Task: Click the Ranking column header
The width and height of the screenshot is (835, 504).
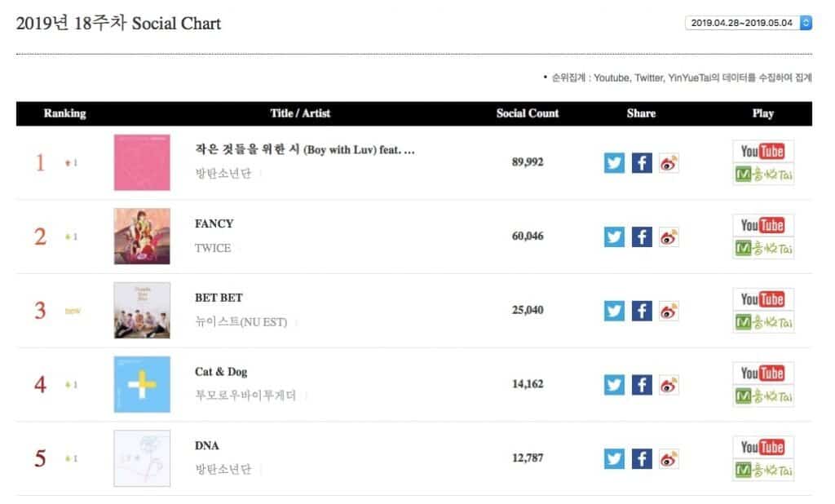Action: tap(64, 113)
